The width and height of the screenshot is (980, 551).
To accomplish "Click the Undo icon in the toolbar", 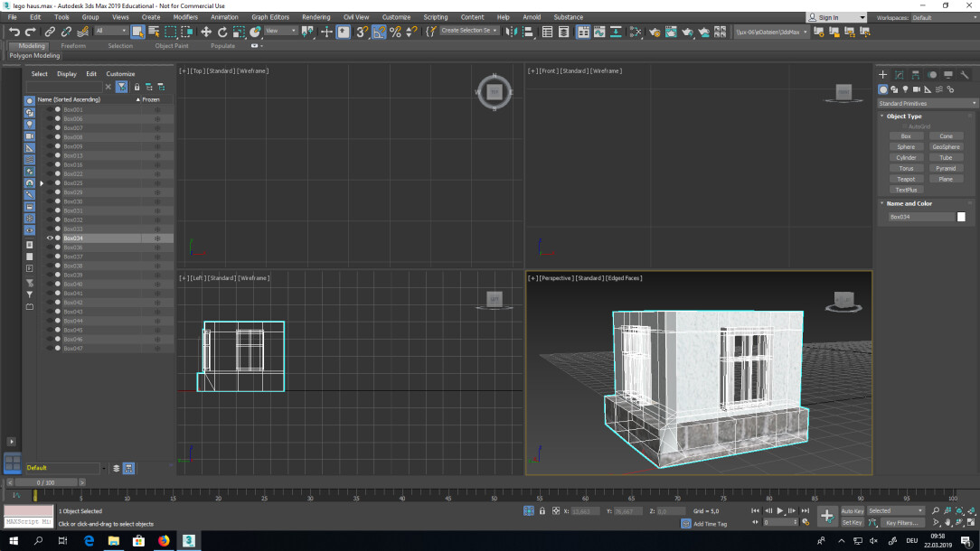I will [13, 32].
